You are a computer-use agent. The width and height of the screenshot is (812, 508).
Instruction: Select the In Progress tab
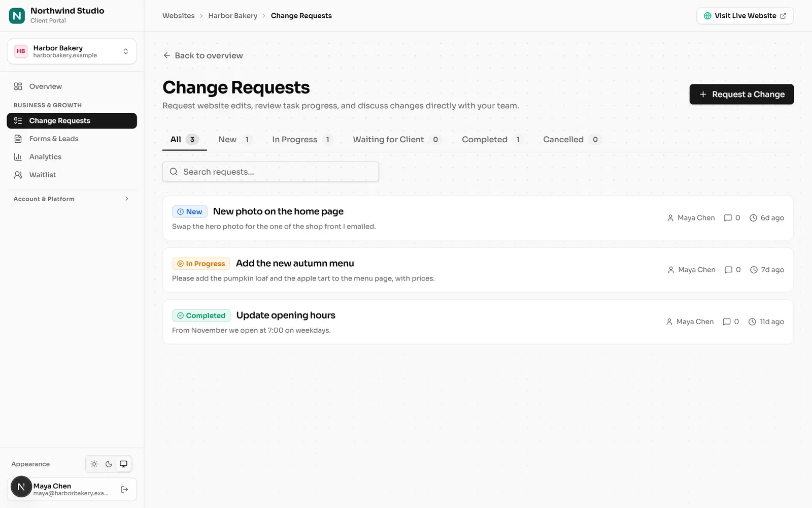point(302,140)
